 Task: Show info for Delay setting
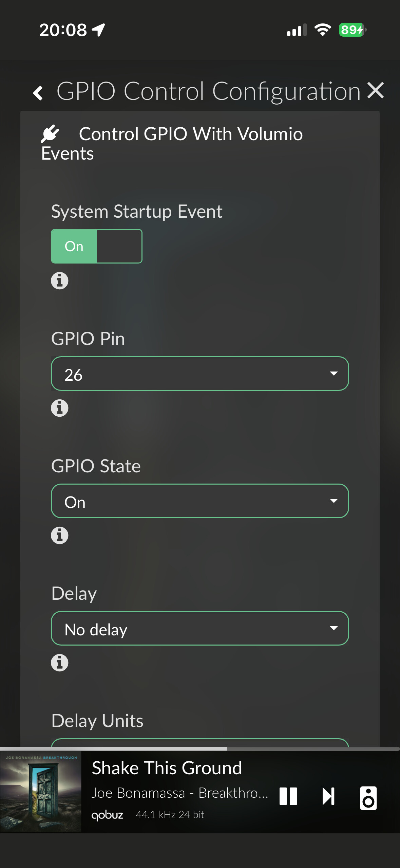point(60,663)
